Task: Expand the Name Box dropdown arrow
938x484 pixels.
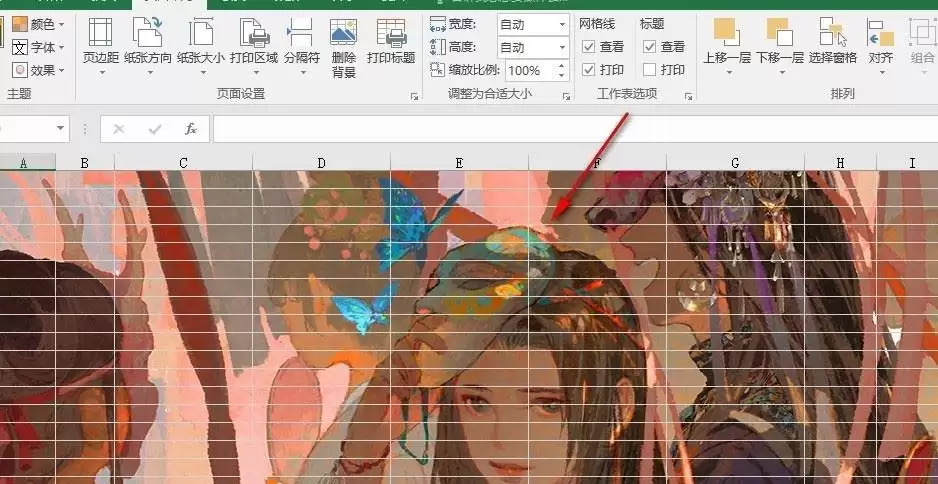Action: [60, 129]
